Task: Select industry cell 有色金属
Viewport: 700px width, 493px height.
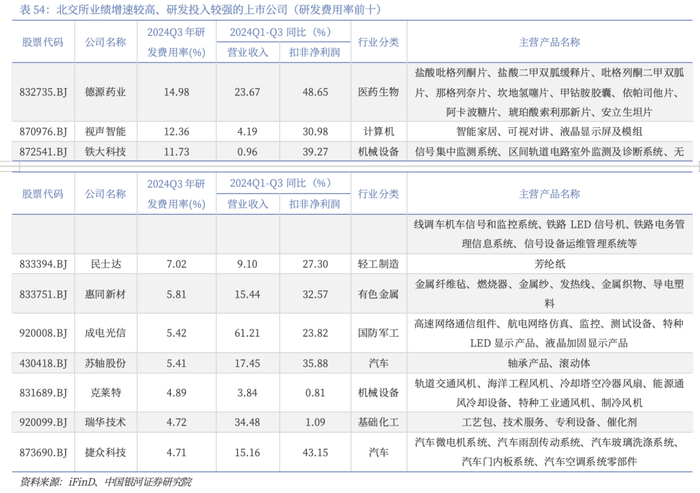Action: [378, 294]
